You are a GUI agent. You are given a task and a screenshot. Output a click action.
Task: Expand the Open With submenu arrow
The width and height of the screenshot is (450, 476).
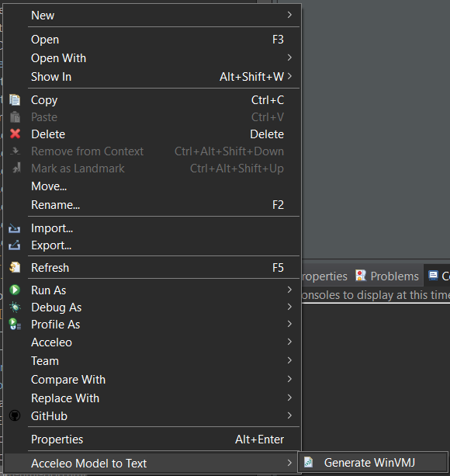click(289, 57)
